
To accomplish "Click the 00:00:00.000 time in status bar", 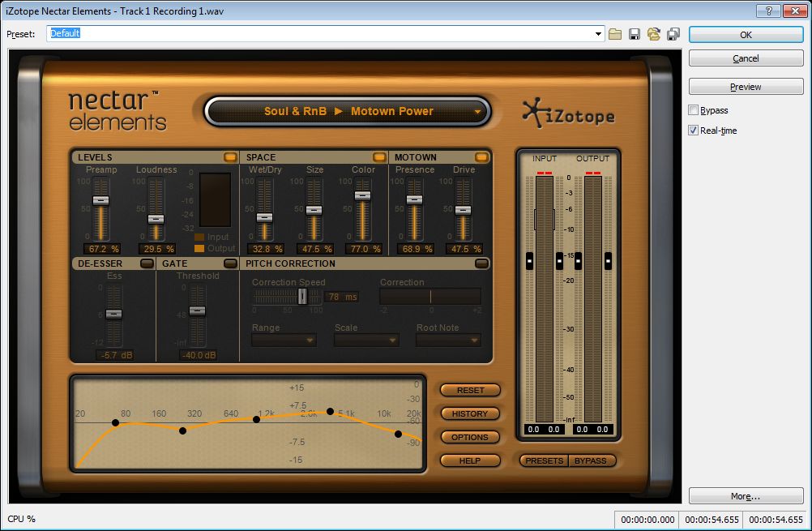I will 647,519.
